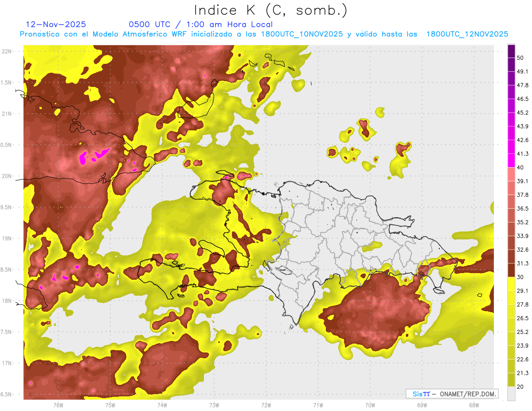The height and width of the screenshot is (411, 532).
Task: Click the colorbar value "22.6"
Action: pos(522,360)
